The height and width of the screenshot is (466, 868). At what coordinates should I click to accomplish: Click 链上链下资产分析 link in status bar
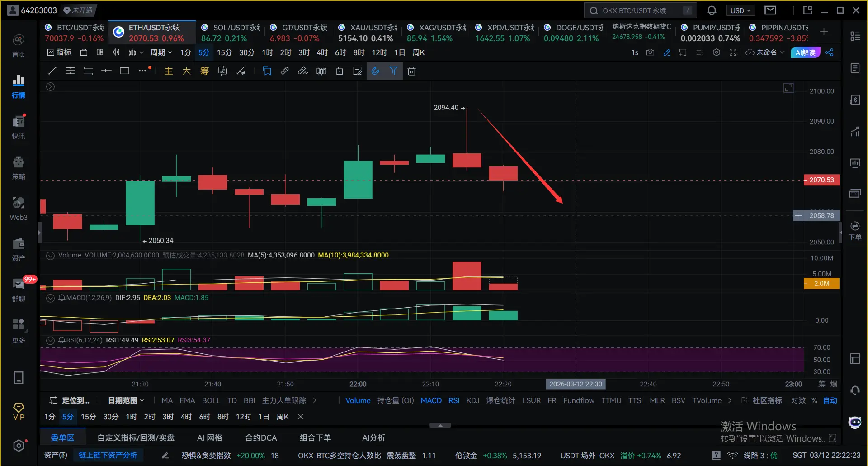coord(108,455)
